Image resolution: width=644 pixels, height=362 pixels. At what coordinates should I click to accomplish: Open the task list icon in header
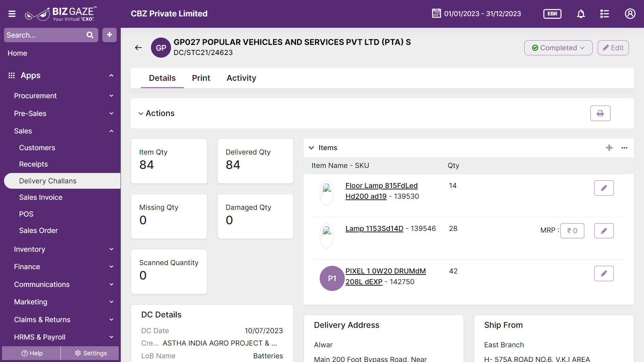tap(604, 14)
